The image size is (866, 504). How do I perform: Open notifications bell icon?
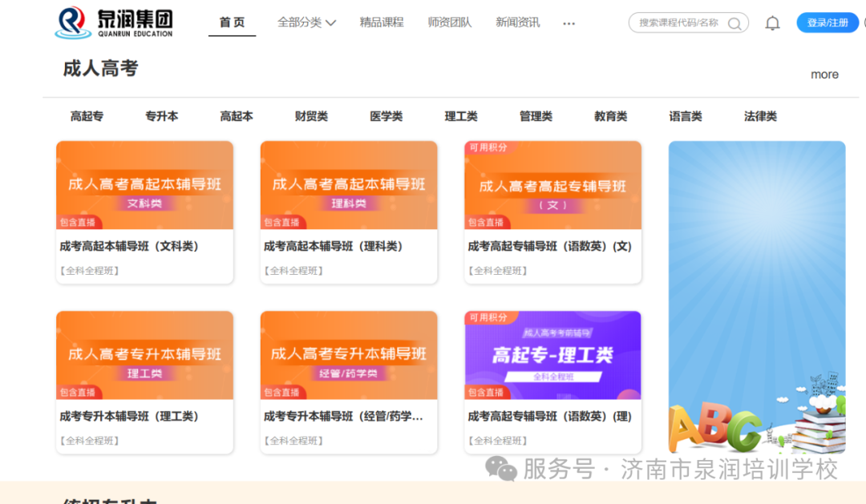tap(772, 23)
